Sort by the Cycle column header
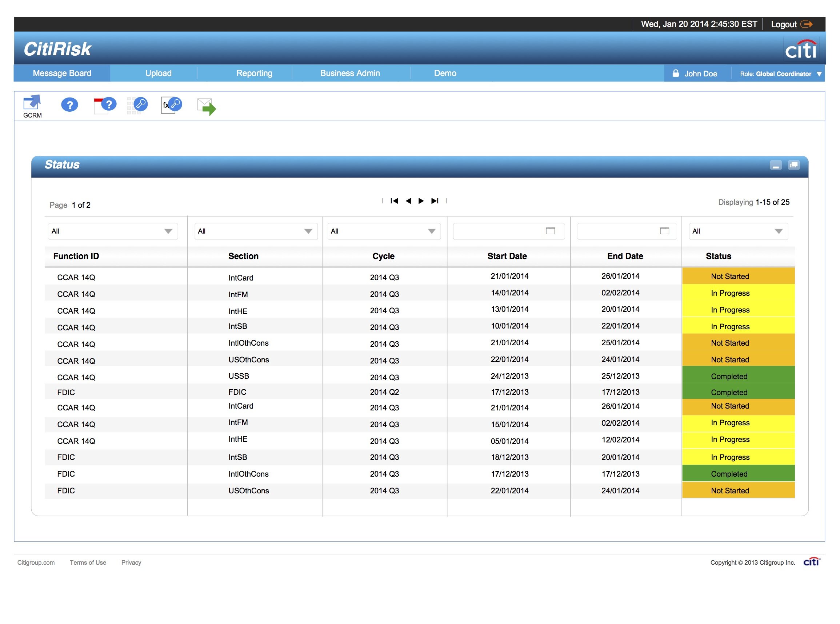Viewport: 840px width, 624px height. pos(383,256)
